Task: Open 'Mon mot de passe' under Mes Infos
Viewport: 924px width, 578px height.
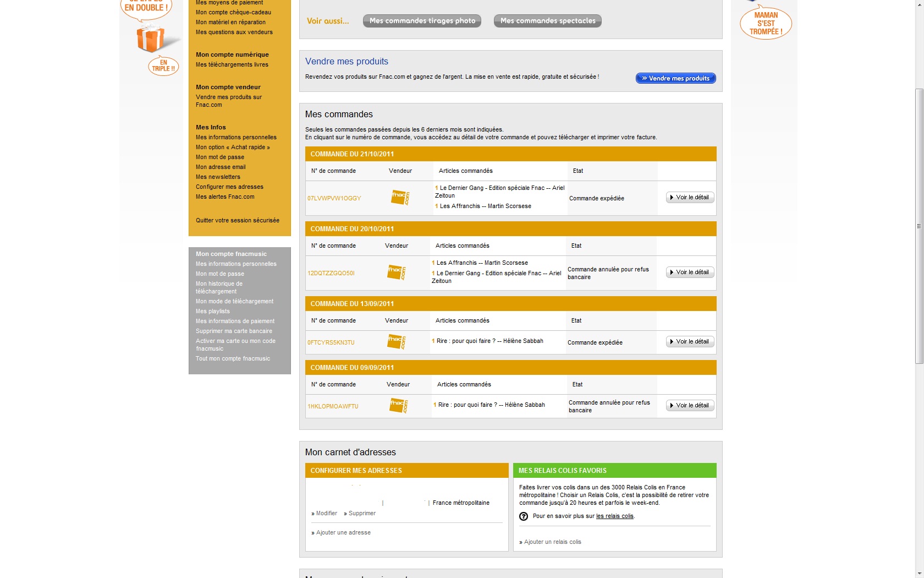Action: click(220, 157)
